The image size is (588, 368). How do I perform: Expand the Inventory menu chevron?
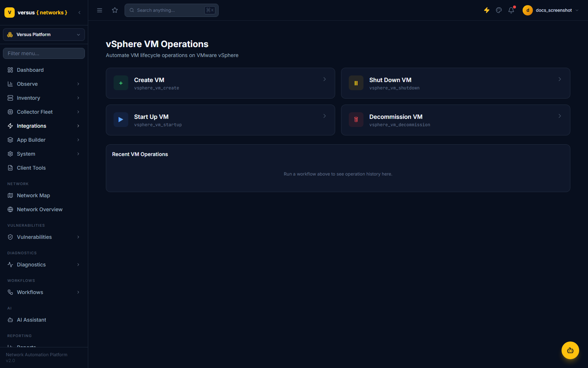pos(78,98)
